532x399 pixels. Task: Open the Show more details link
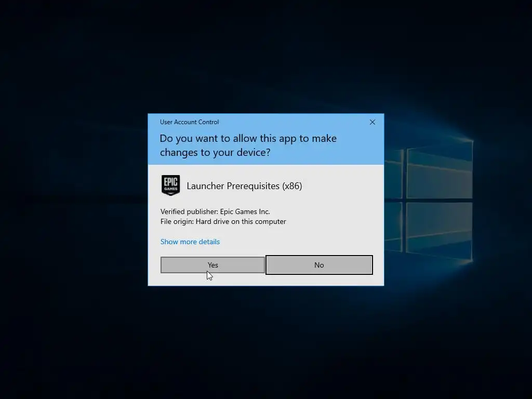[190, 242]
